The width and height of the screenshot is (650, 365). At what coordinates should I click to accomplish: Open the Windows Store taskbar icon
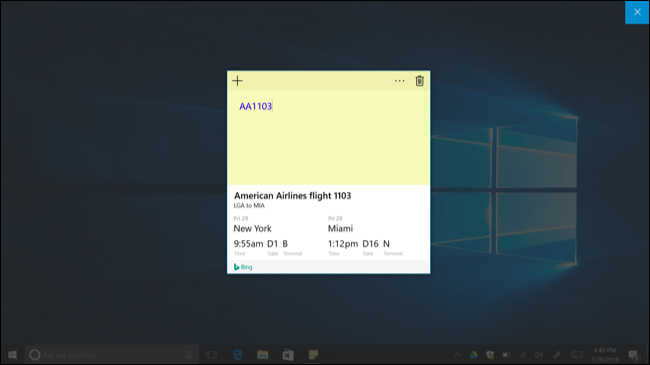288,355
